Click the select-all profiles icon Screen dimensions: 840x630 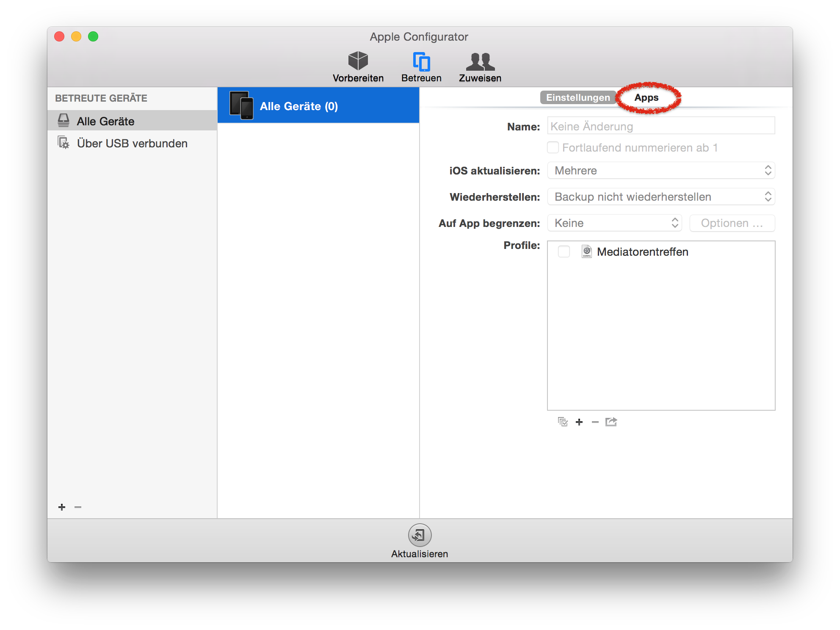[x=563, y=422]
